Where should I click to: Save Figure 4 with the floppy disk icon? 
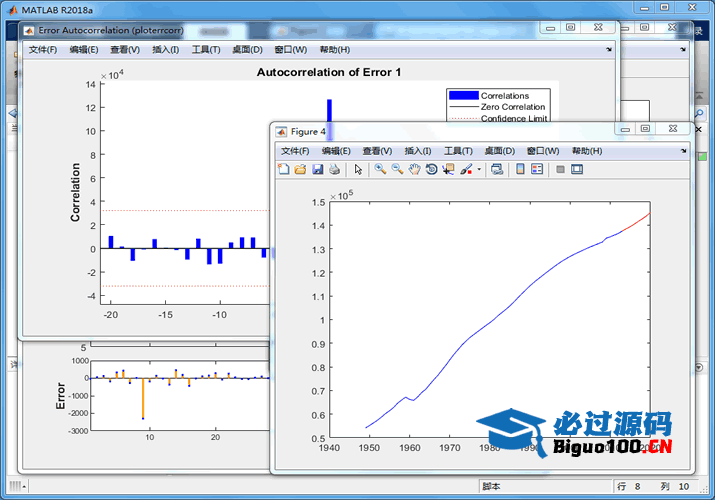point(317,170)
